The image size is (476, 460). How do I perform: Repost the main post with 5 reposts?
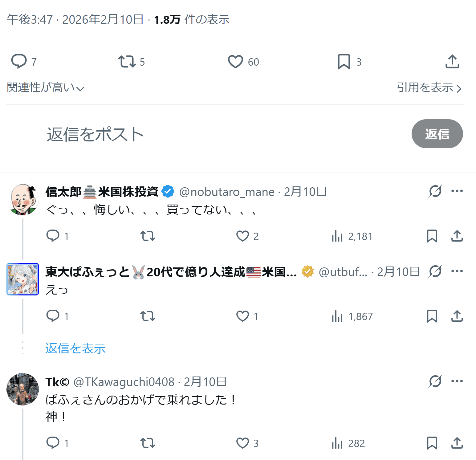(127, 61)
